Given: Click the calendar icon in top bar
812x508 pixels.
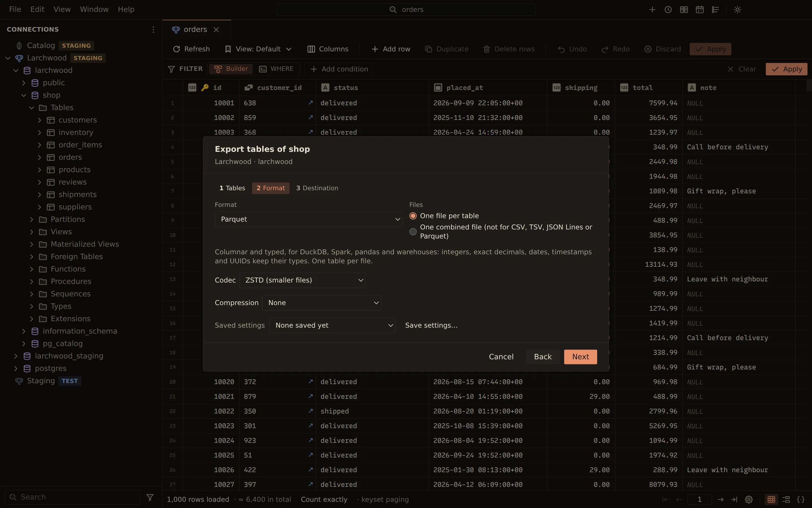Looking at the screenshot, I should pyautogui.click(x=700, y=10).
